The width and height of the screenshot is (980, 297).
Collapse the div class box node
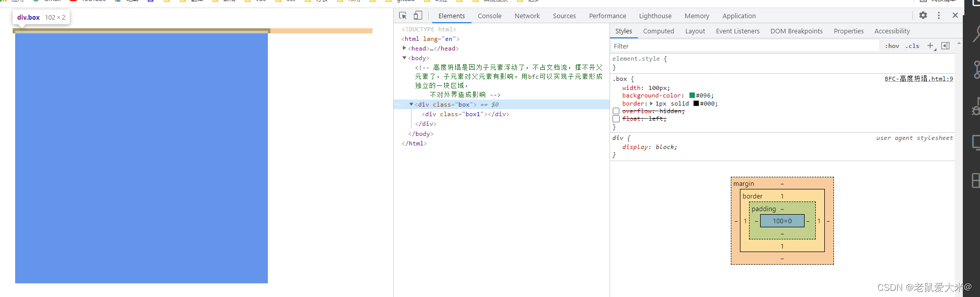pyautogui.click(x=411, y=105)
